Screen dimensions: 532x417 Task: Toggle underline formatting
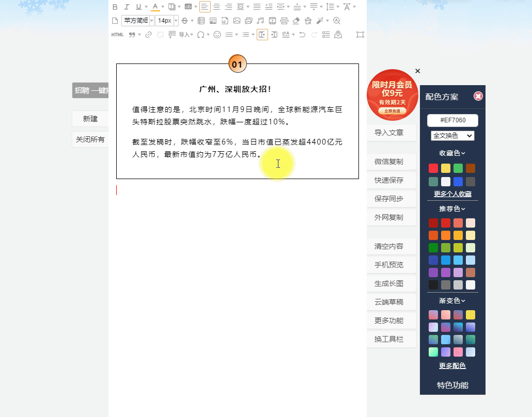pyautogui.click(x=138, y=7)
